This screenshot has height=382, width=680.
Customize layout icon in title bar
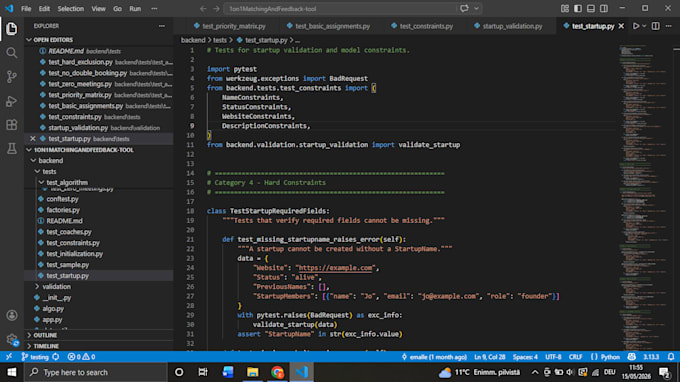565,9
